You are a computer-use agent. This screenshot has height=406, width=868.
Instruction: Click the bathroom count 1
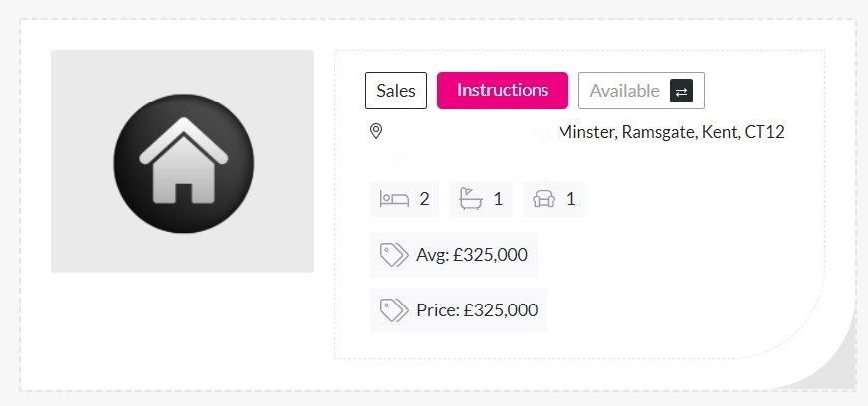click(498, 199)
